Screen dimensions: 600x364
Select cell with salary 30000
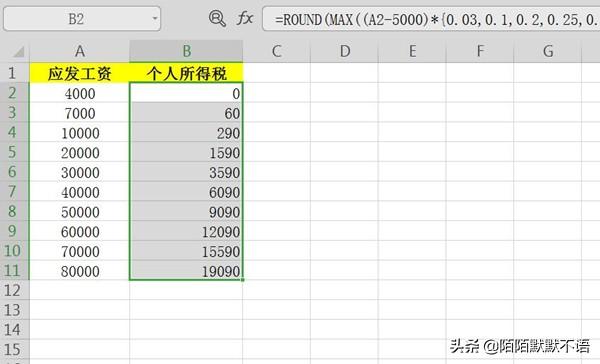pos(80,172)
